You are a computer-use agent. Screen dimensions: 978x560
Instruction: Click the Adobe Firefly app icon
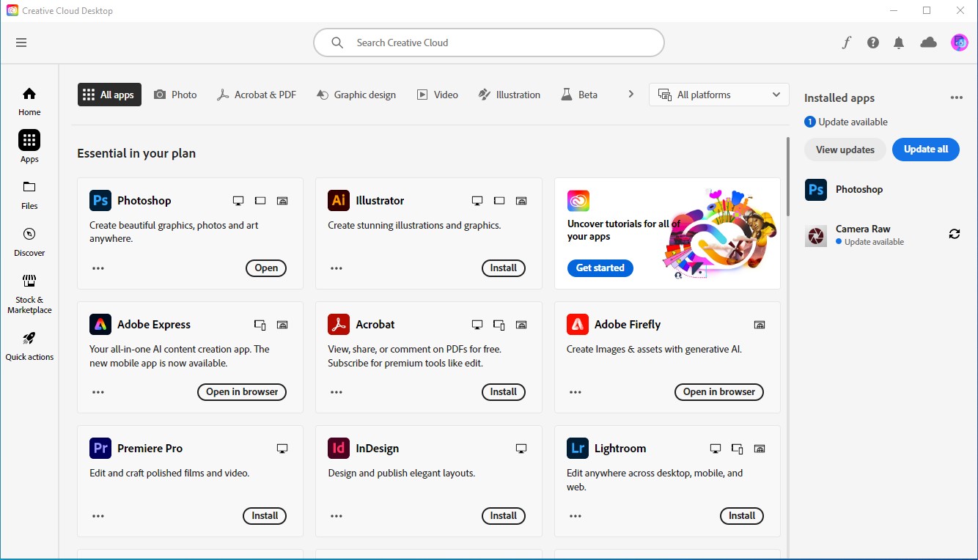[x=578, y=324]
